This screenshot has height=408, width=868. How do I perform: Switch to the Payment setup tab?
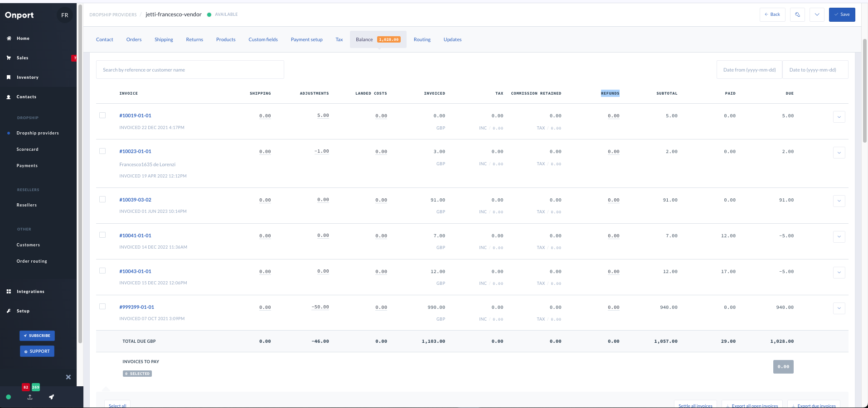coord(307,39)
